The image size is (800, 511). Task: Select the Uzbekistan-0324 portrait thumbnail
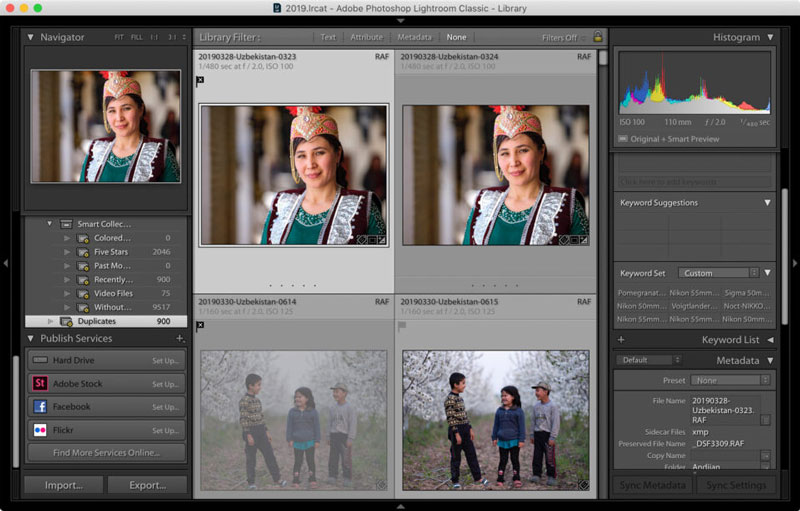[495, 175]
